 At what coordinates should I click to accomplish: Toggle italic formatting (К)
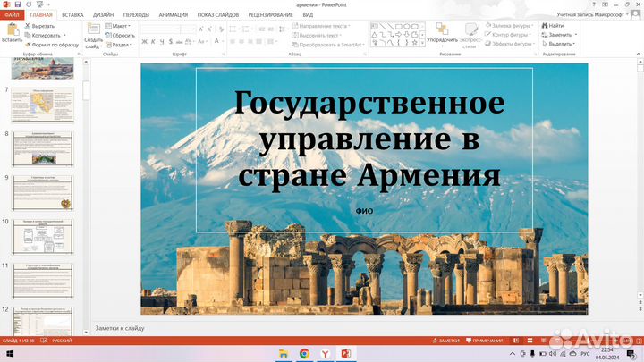coord(153,41)
